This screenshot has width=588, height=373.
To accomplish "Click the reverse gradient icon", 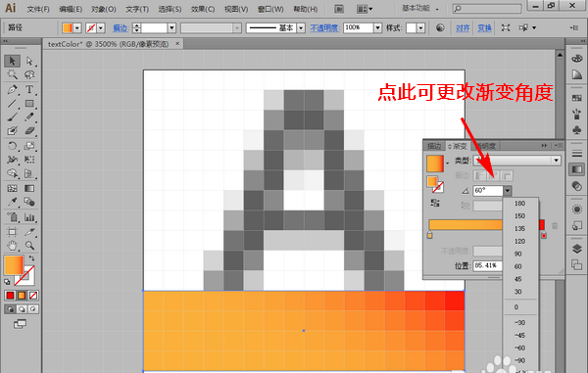I will (x=435, y=204).
